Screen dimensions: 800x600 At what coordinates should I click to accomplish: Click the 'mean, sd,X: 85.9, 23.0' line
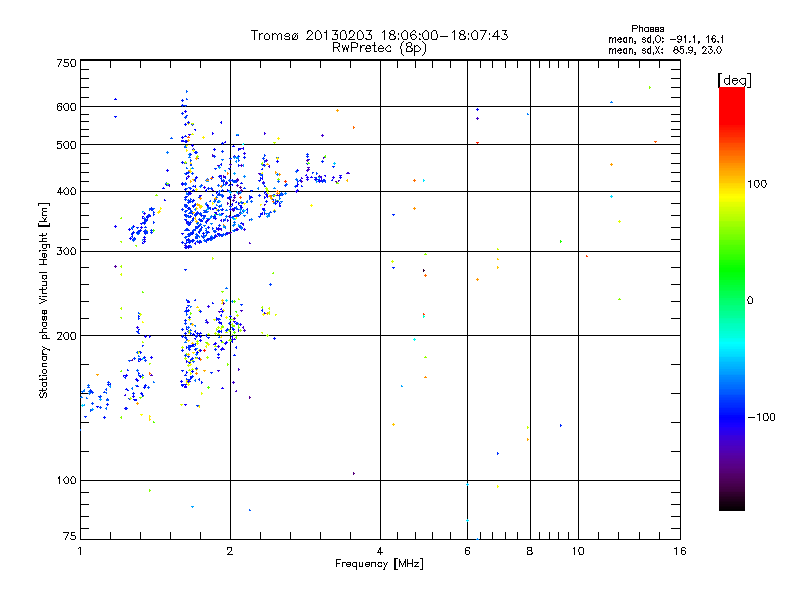point(664,50)
